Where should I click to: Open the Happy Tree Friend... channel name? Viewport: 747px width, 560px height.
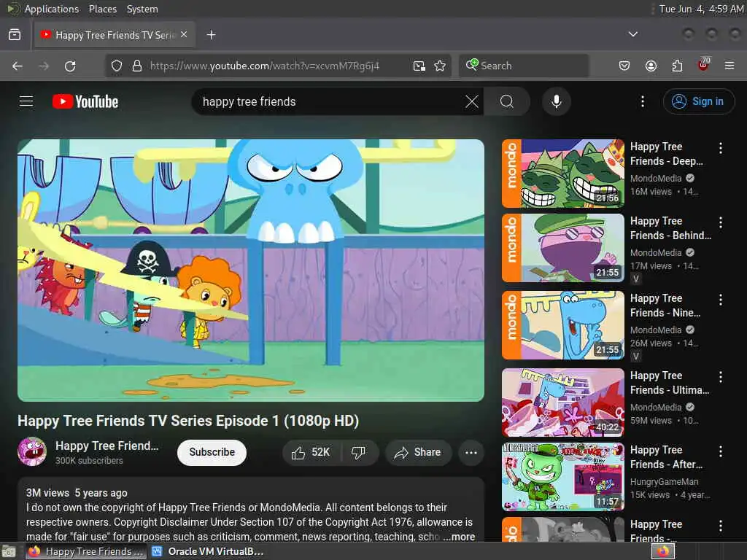click(x=107, y=446)
